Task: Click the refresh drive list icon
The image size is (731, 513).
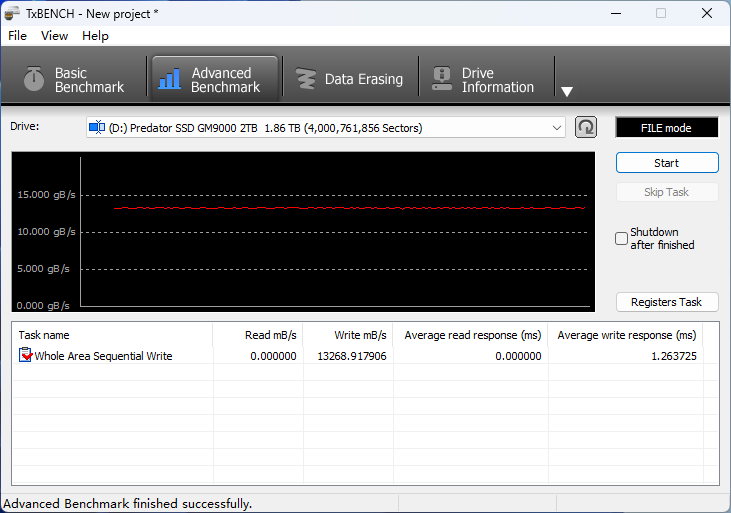Action: pos(586,127)
